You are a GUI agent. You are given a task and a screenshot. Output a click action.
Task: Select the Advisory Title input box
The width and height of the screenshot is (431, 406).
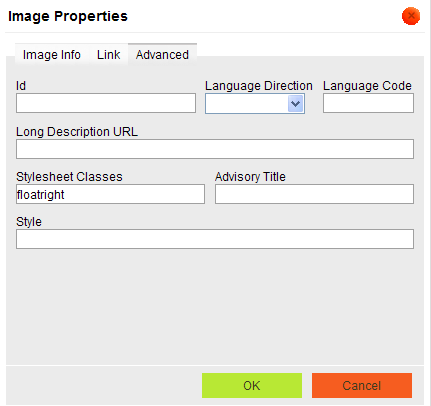tap(314, 194)
